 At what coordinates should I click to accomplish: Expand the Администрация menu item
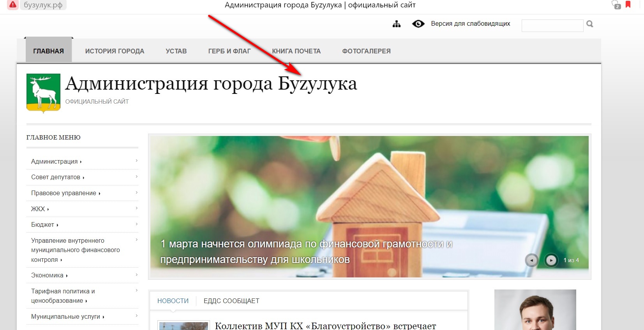[x=55, y=161]
